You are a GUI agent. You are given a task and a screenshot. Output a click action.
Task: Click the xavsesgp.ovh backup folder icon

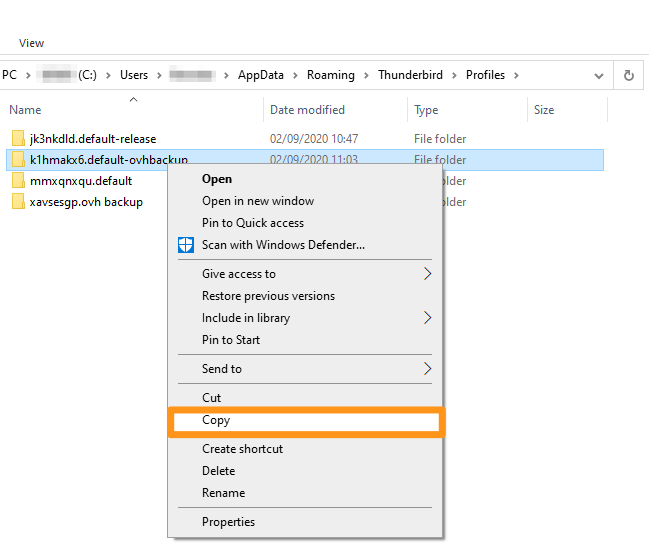click(x=18, y=202)
